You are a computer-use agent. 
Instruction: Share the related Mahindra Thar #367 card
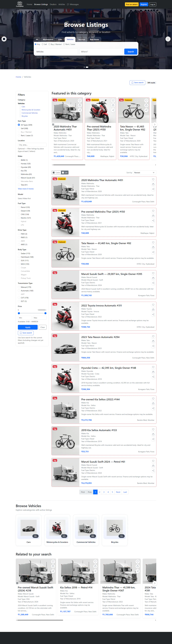click(137, 571)
